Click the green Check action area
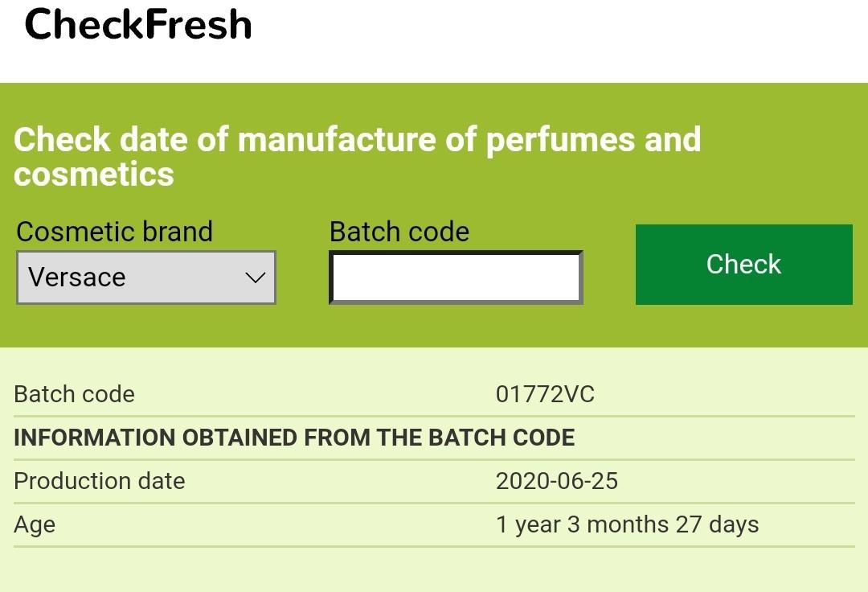The height and width of the screenshot is (592, 868). (x=743, y=265)
